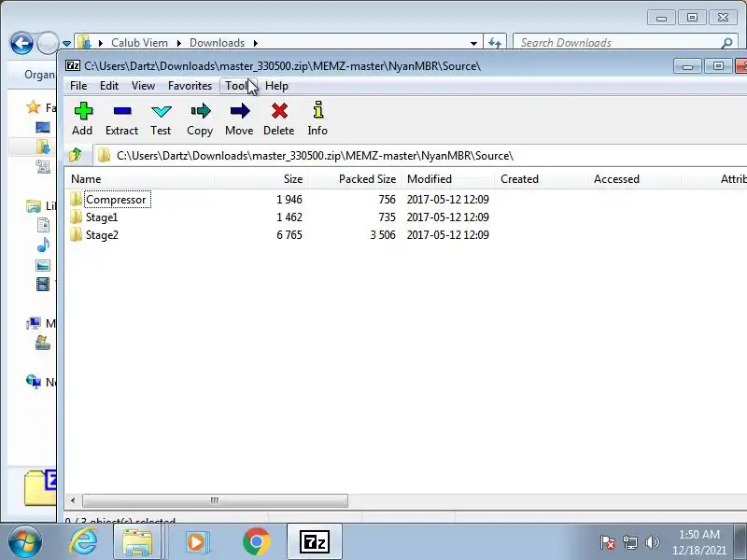Launch Internet Explorer from taskbar
The image size is (747, 560).
point(84,542)
